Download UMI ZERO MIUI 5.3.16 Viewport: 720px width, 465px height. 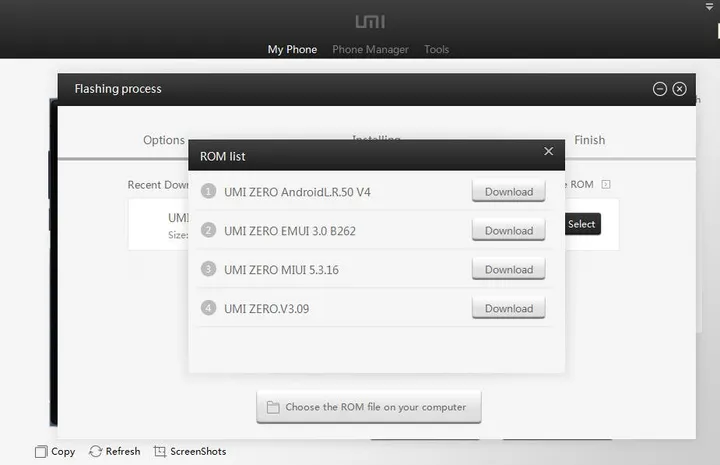(508, 269)
